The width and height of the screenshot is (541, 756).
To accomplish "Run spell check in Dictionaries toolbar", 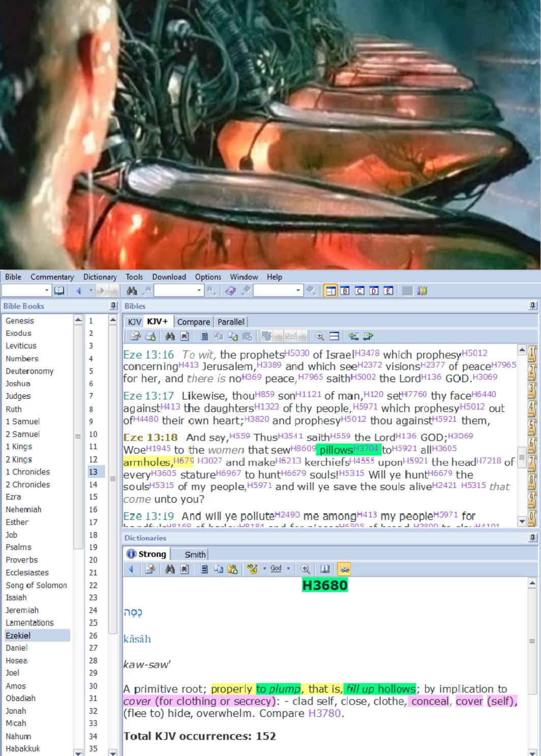I will tap(252, 569).
